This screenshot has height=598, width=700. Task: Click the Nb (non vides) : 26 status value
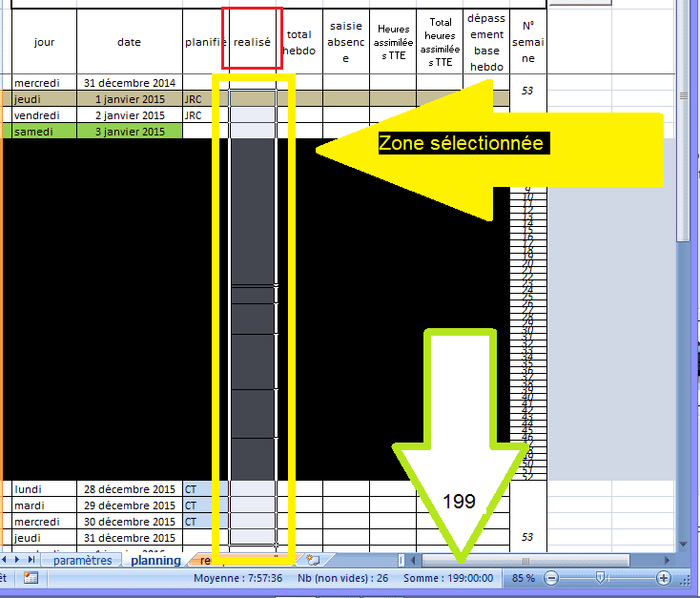click(343, 578)
